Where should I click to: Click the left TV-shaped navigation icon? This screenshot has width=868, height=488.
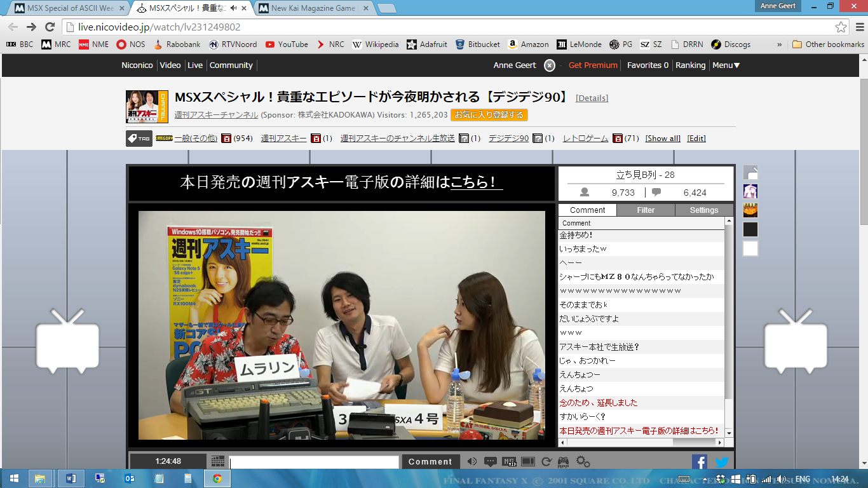pyautogui.click(x=67, y=341)
